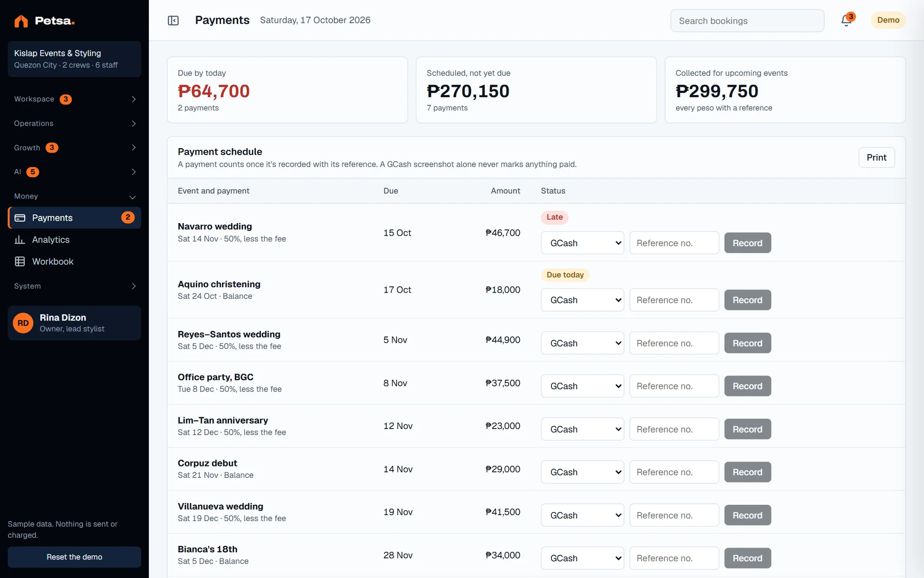Click reference no. field for Corpuz debut
Viewport: 924px width, 578px height.
tap(674, 472)
